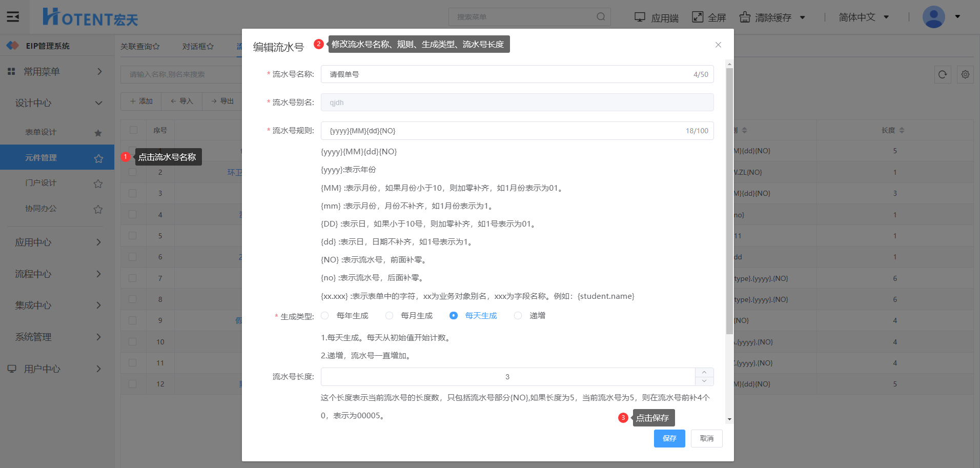The width and height of the screenshot is (980, 468).
Task: Open 表单设计 in the sidebar
Action: tap(41, 132)
